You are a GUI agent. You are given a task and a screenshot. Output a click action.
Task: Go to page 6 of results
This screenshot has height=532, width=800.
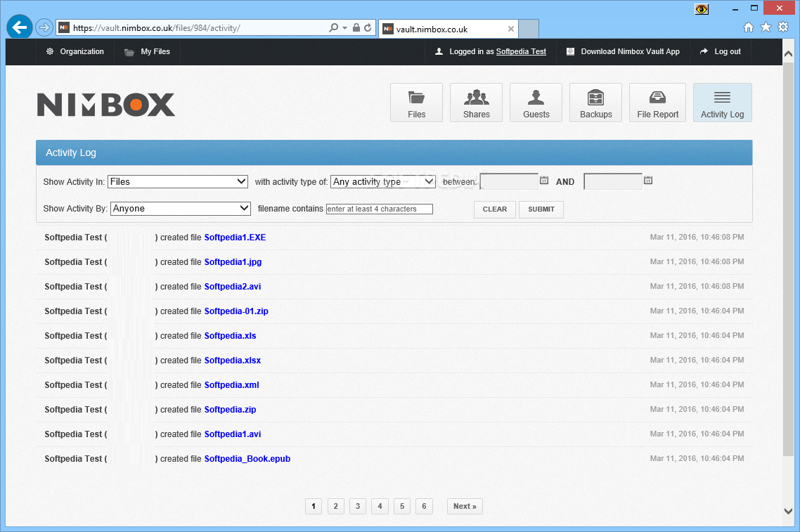(424, 507)
